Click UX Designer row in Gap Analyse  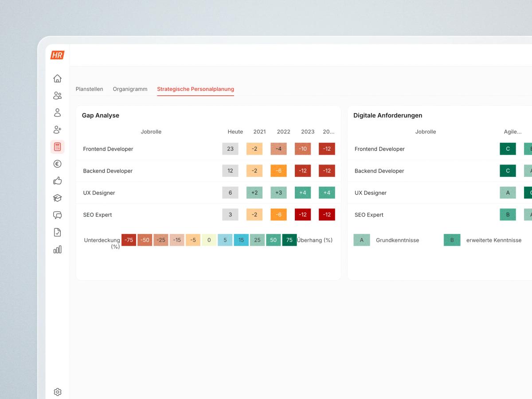coord(208,193)
